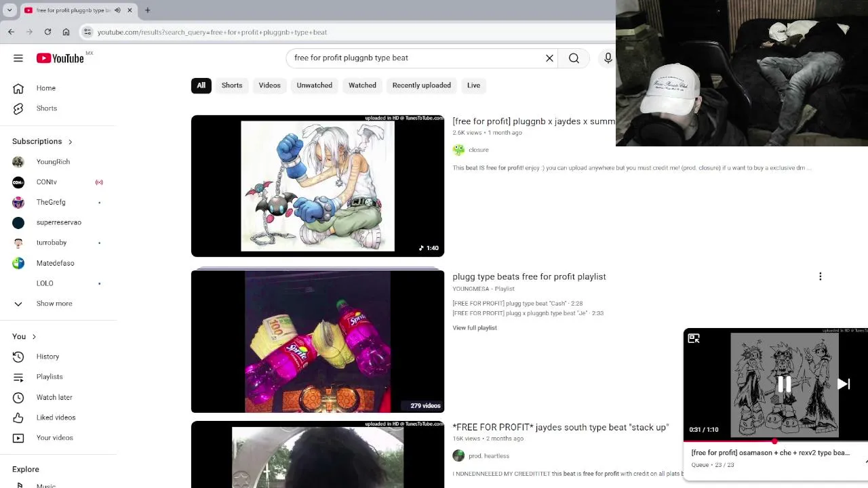
Task: Expand the You section chevron
Action: (x=34, y=337)
